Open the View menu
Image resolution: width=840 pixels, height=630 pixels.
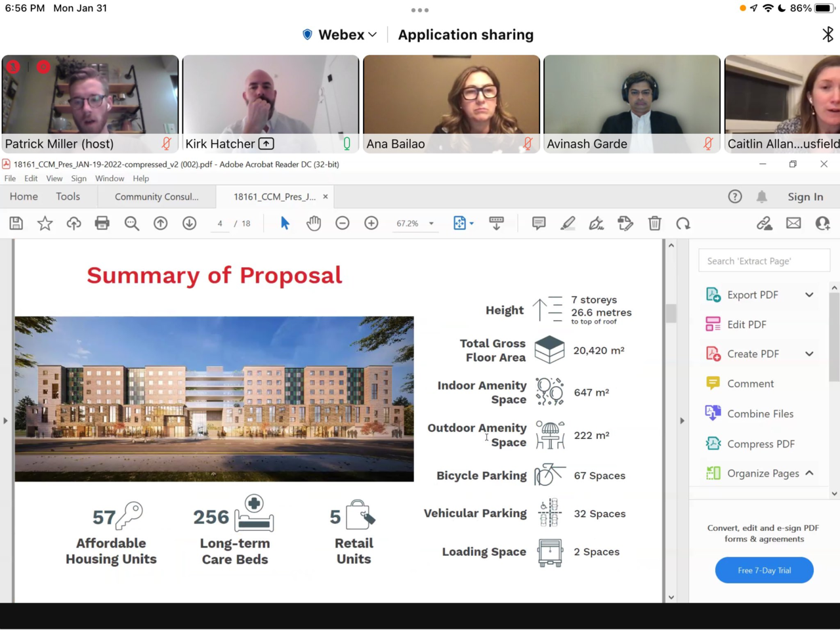pyautogui.click(x=54, y=178)
